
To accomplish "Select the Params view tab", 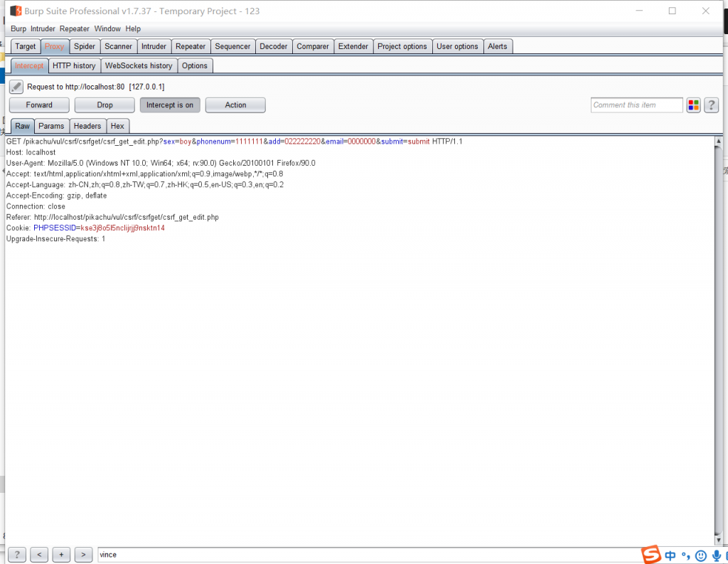I will pos(51,127).
